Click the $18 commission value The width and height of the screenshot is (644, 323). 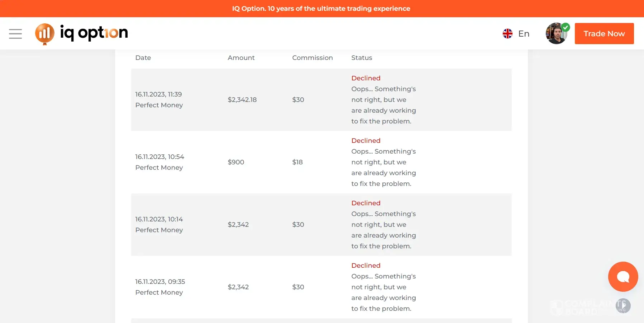click(x=297, y=162)
